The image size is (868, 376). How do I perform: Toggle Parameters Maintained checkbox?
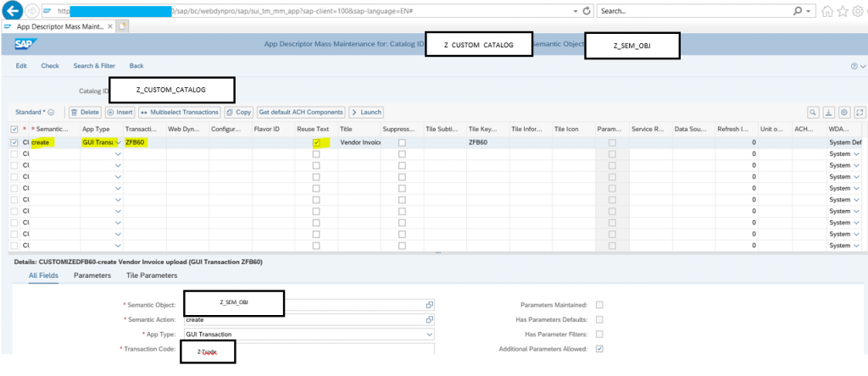pos(599,305)
